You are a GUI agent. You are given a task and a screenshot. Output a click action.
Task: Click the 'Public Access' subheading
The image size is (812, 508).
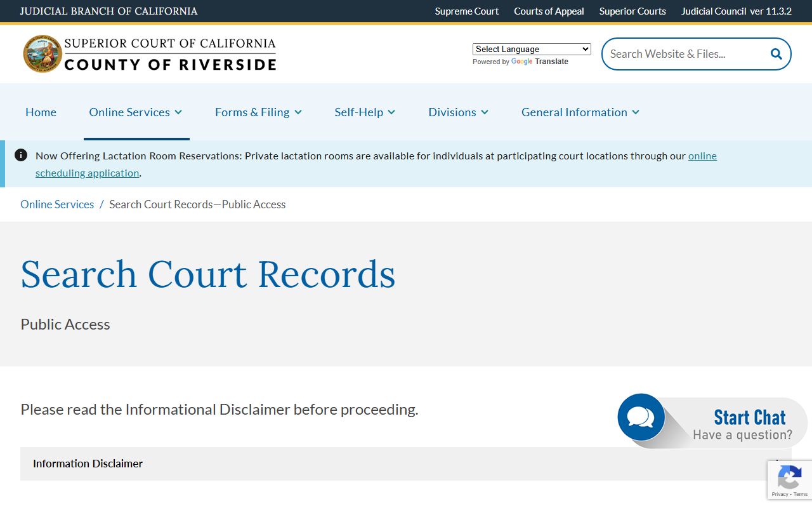(65, 324)
